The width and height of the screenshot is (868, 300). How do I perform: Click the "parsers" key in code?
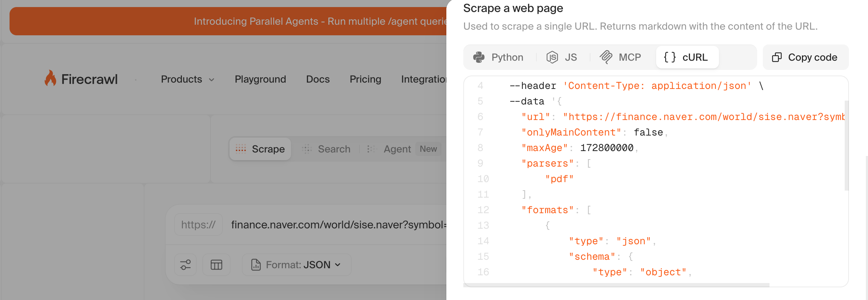pos(547,163)
